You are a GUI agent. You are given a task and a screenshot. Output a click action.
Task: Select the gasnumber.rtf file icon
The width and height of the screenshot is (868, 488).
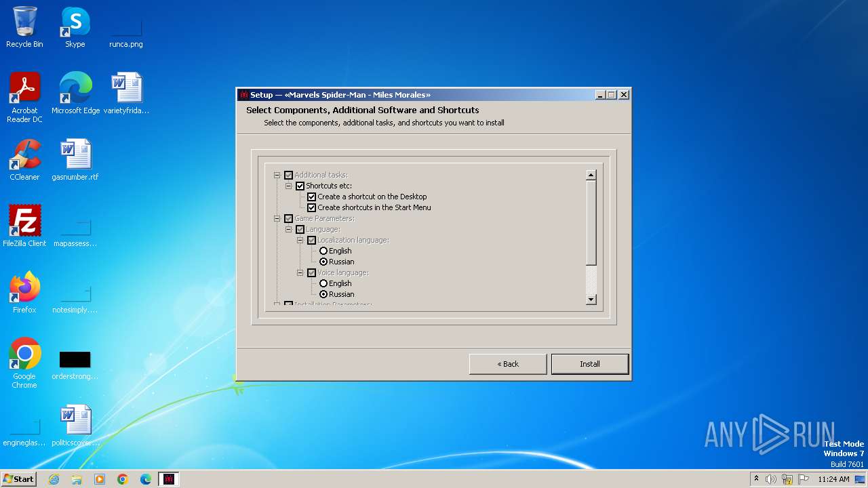(x=75, y=160)
